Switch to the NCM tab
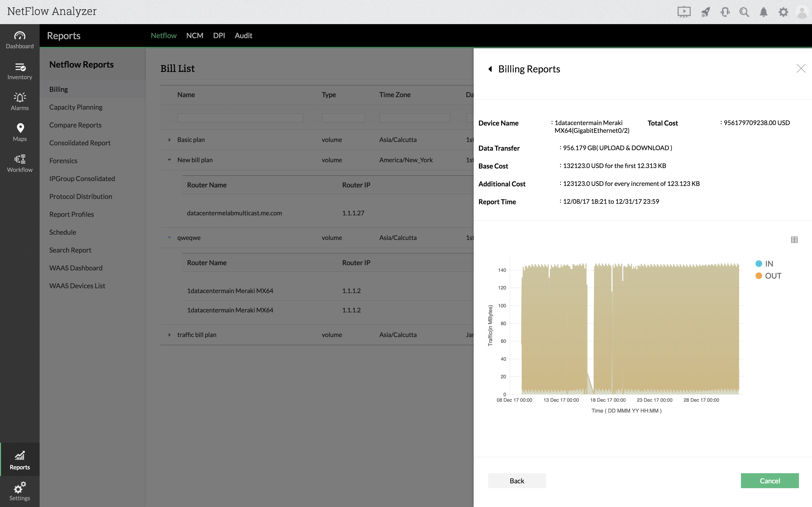Image resolution: width=812 pixels, height=507 pixels. pyautogui.click(x=195, y=35)
